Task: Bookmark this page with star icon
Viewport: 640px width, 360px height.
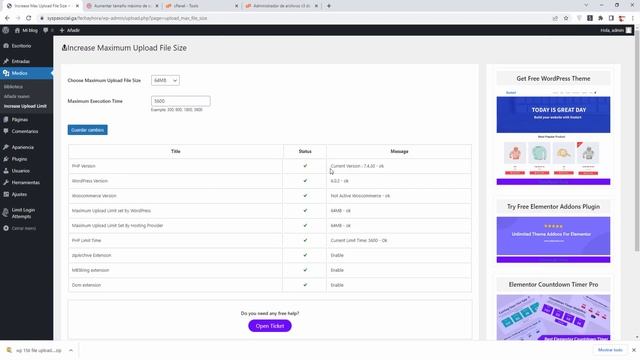Action: (566, 18)
